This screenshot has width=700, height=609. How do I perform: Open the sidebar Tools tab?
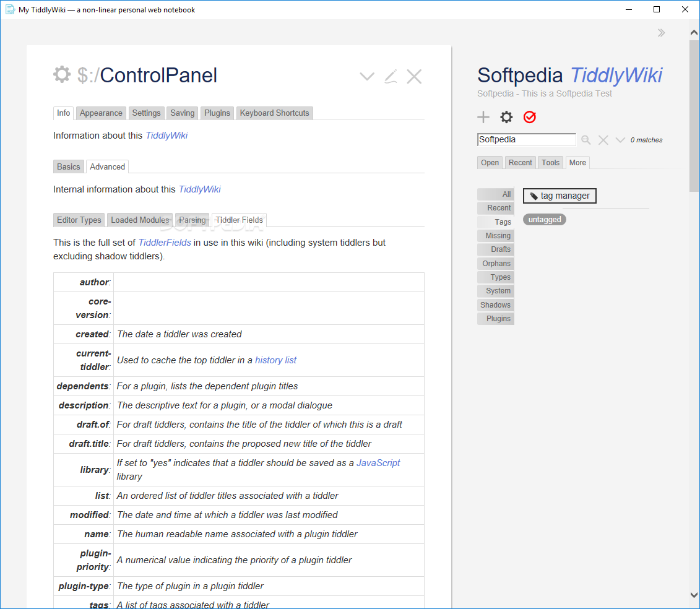[x=550, y=163]
